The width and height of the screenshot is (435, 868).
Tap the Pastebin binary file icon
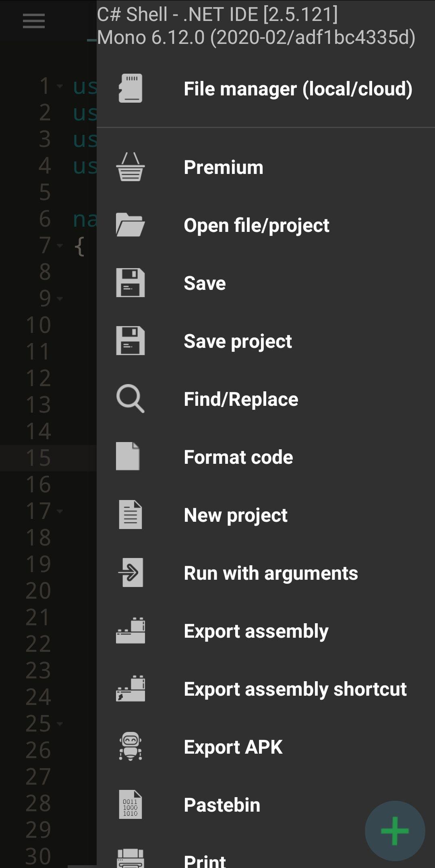pos(130,805)
